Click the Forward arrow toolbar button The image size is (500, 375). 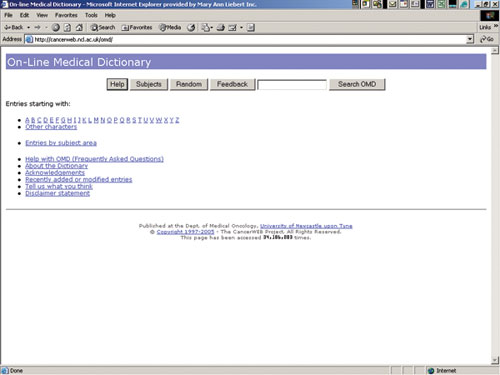point(37,27)
